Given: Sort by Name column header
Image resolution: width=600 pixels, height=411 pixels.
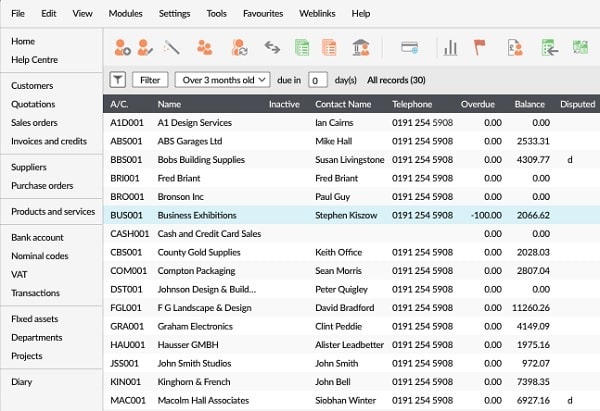Looking at the screenshot, I should pos(170,104).
